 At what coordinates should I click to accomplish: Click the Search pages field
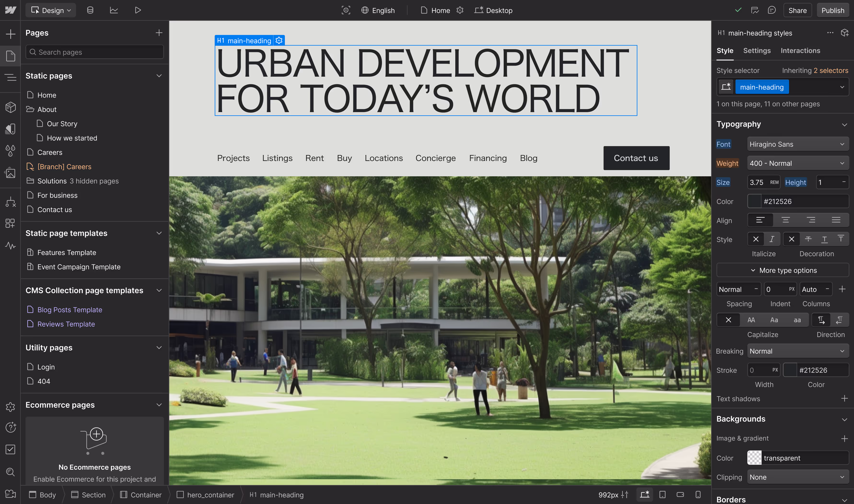pyautogui.click(x=94, y=52)
